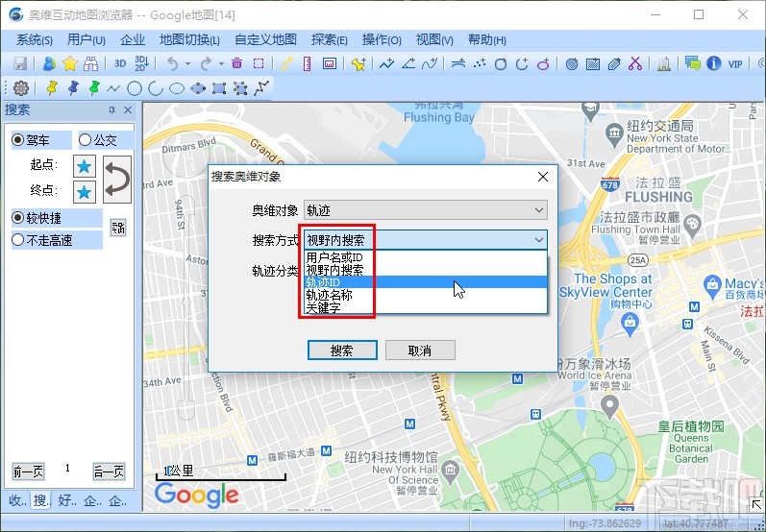The width and height of the screenshot is (766, 532).
Task: Choose 轨迹ID from the dropdown list
Action: tap(426, 282)
